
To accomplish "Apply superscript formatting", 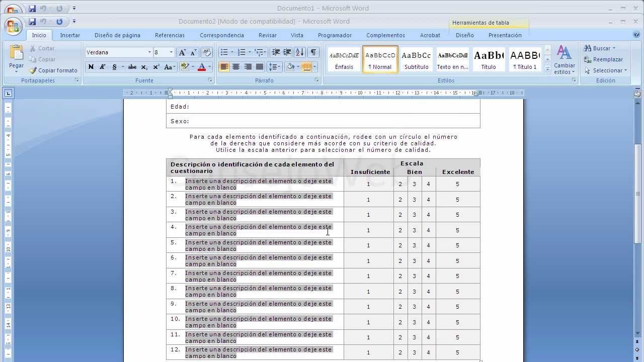I will 156,67.
